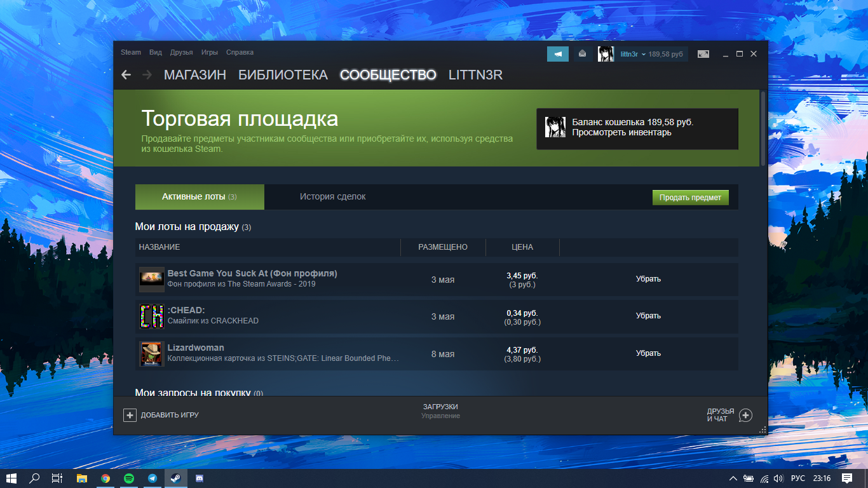Click ДОБАВИТЬ ИГРУ plus icon

(x=130, y=415)
